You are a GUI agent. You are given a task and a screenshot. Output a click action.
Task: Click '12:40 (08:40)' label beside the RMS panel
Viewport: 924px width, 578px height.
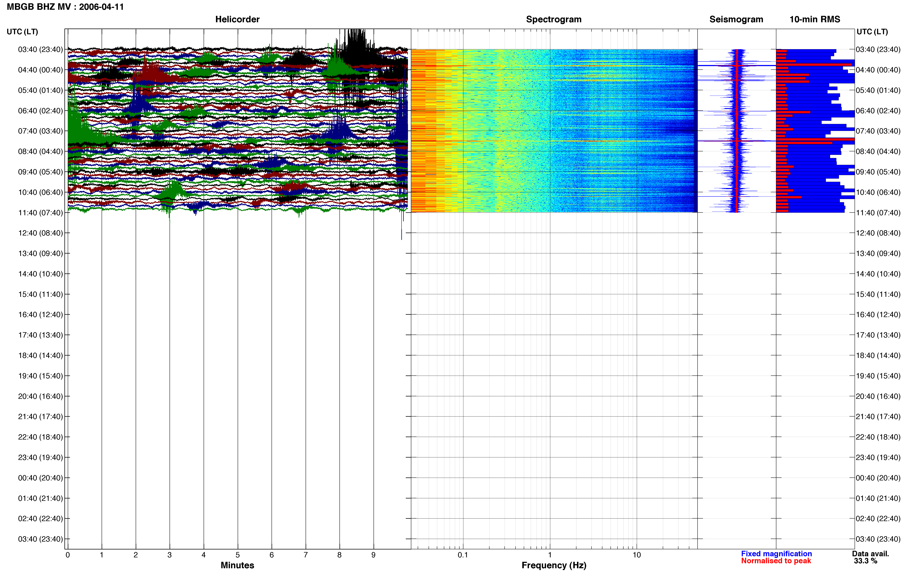pyautogui.click(x=878, y=233)
